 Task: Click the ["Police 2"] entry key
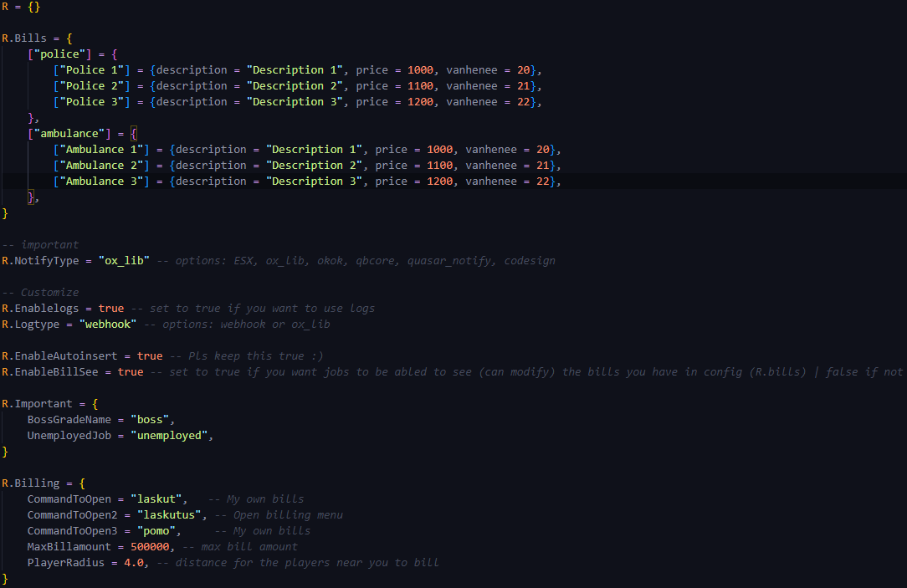click(x=92, y=86)
